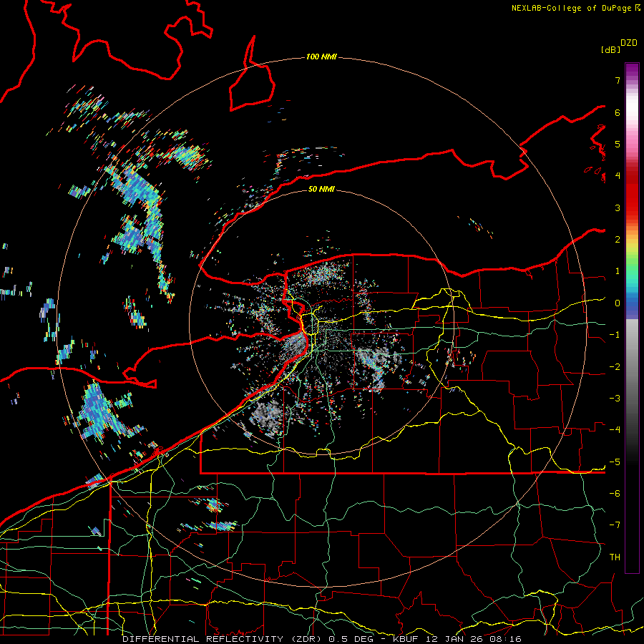
Task: Click the DIFFERENTIAL REFLECTIVITY (ZDR) product title
Action: point(223,639)
